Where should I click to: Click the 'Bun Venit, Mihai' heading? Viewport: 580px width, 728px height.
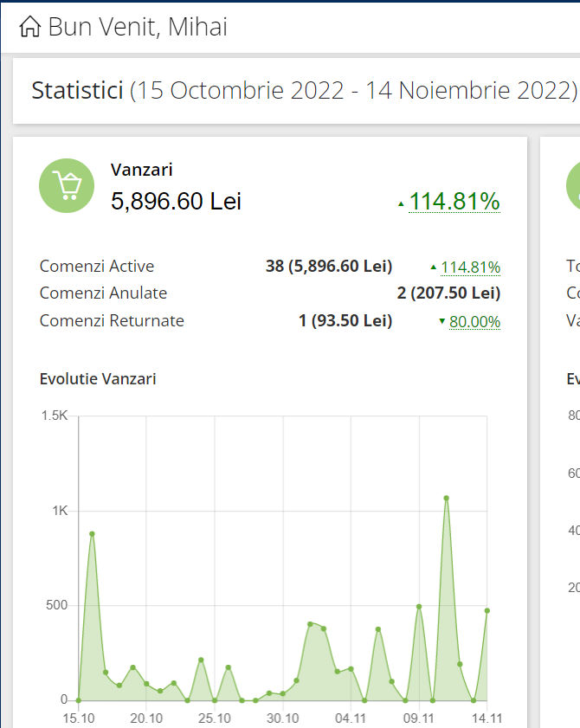point(138,27)
